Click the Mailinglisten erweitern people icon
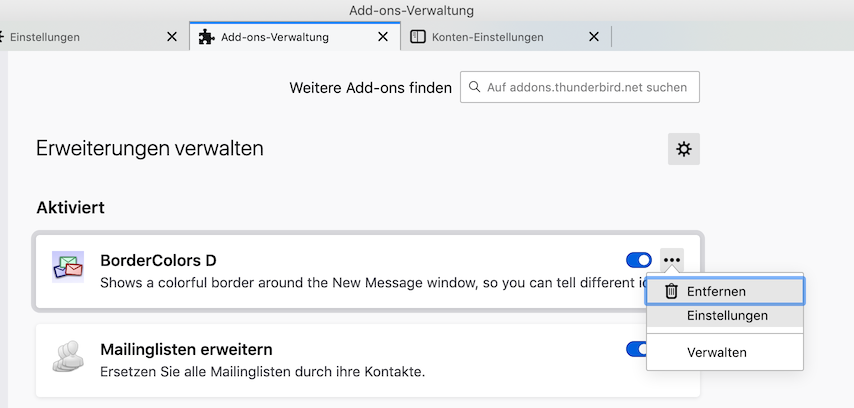This screenshot has height=408, width=854. (x=68, y=358)
